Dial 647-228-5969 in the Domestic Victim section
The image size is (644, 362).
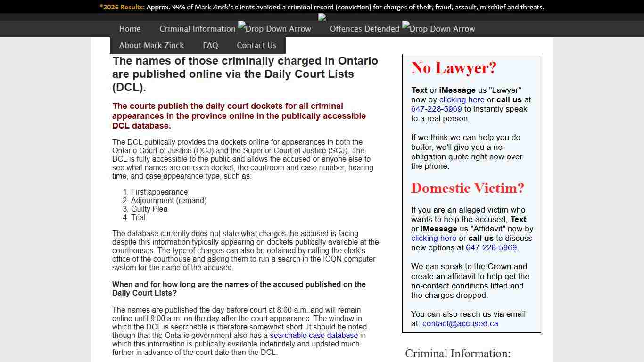click(491, 247)
